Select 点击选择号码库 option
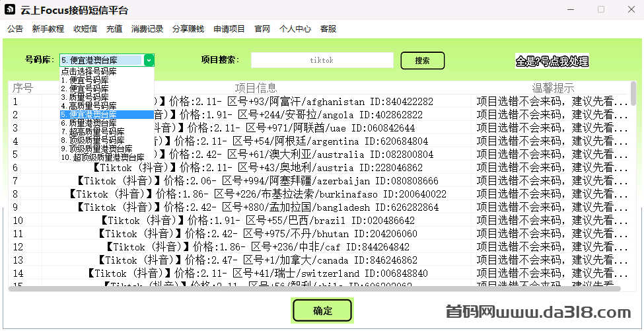644x331 pixels. tap(107, 71)
